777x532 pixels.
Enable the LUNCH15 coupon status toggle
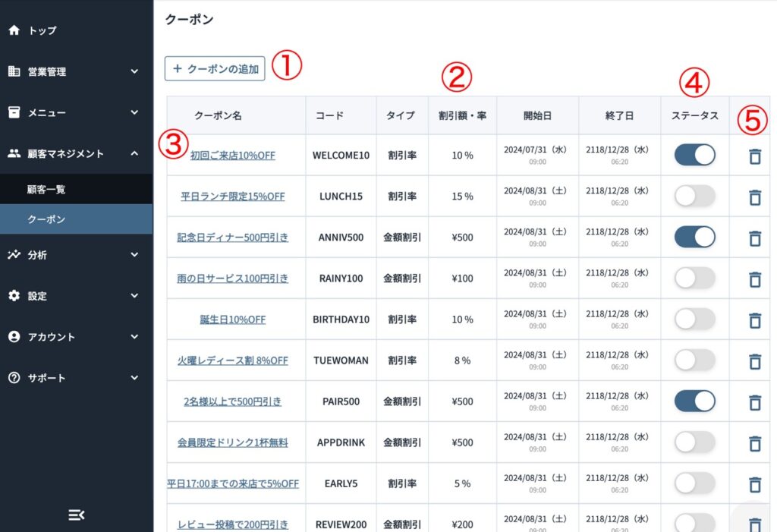[x=694, y=197]
